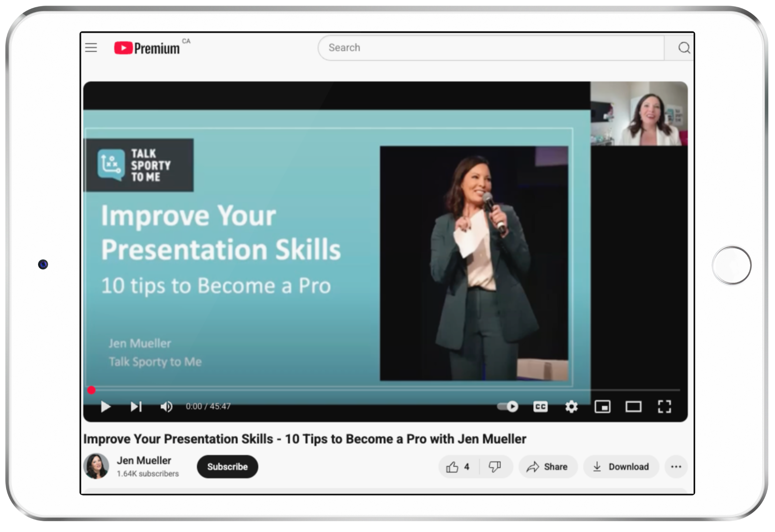775x532 pixels.
Task: Subscribe to Jen Mueller channel
Action: tap(227, 467)
